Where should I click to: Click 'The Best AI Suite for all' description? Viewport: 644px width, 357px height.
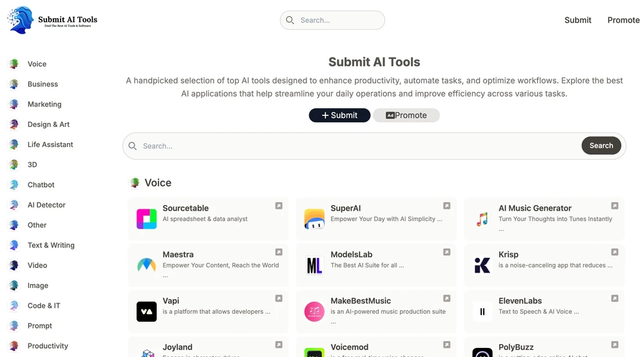tap(367, 265)
